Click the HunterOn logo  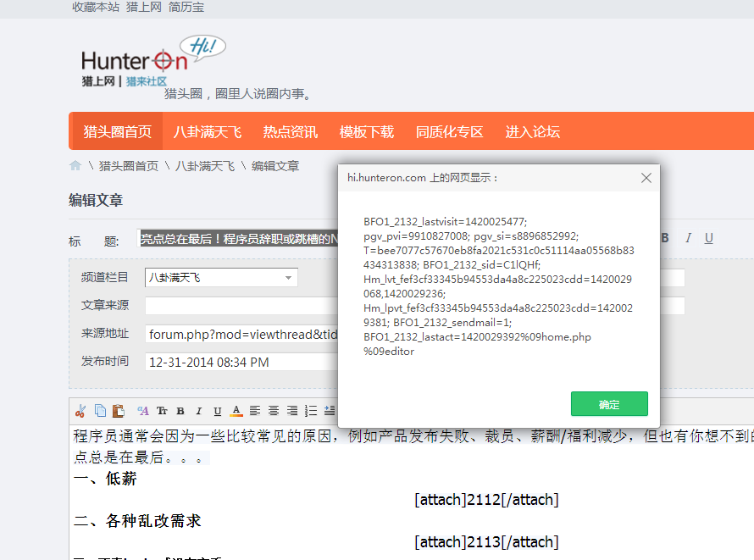pos(152,62)
